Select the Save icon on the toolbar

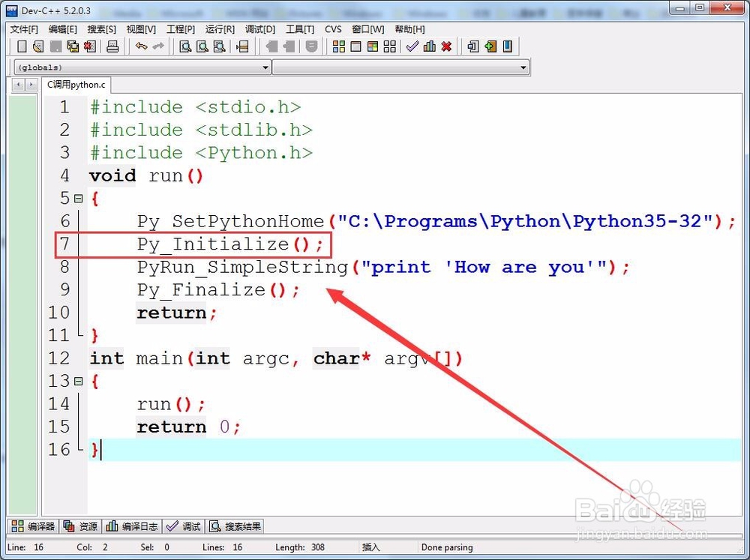tap(55, 46)
